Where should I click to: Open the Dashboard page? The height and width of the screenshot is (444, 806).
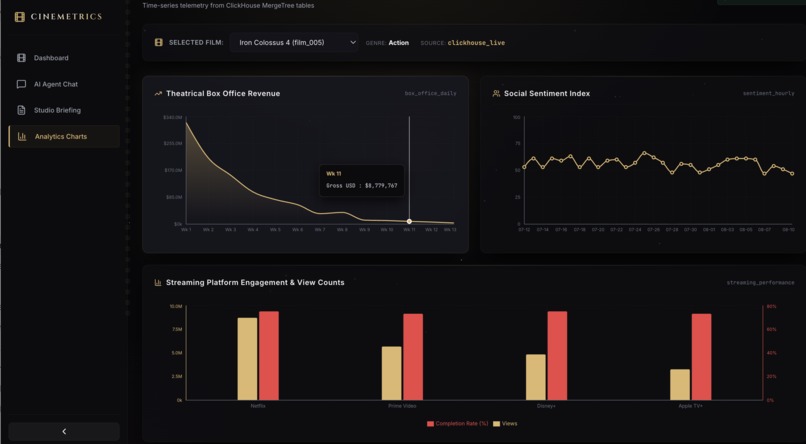[x=64, y=58]
